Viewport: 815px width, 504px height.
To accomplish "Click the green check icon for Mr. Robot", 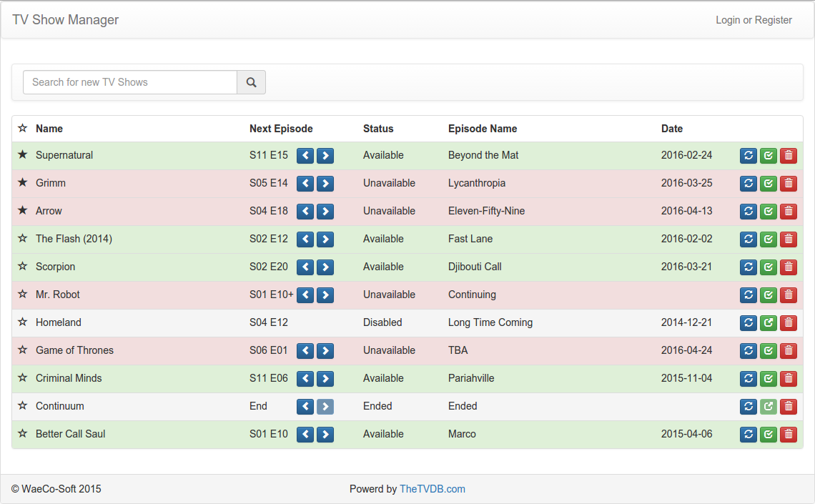I will click(x=769, y=295).
